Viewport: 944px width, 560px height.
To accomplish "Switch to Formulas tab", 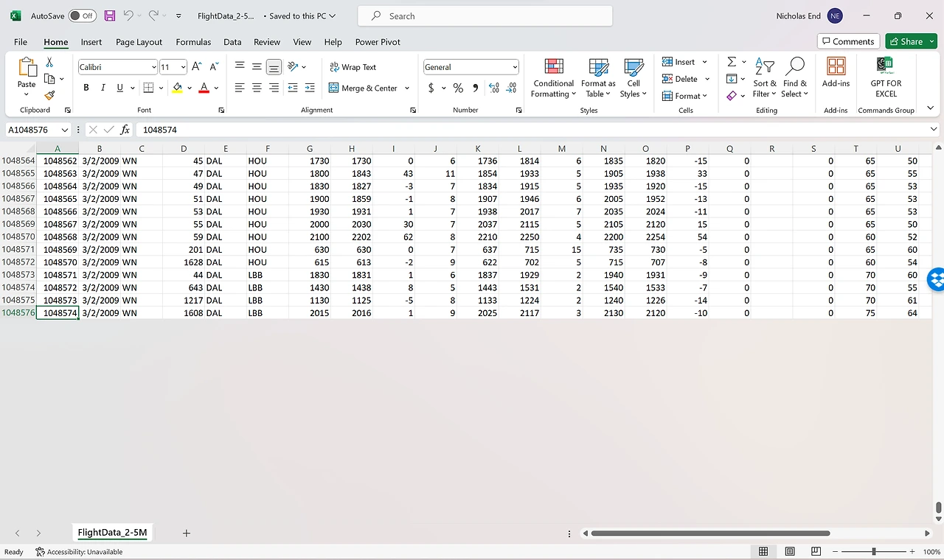I will (x=193, y=42).
